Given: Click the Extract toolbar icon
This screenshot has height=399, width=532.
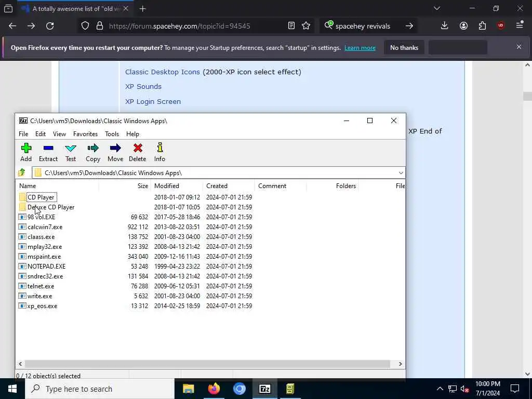Looking at the screenshot, I should pos(48,152).
